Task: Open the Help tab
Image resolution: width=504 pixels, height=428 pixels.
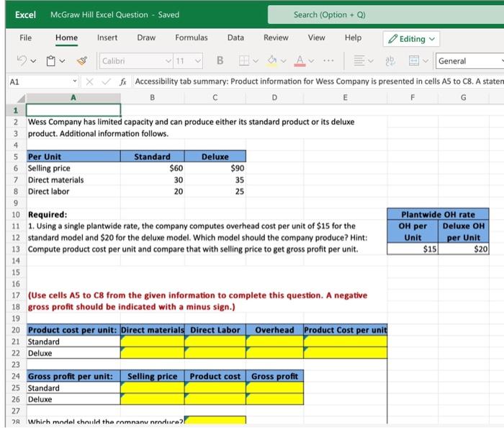Action: pyautogui.click(x=353, y=38)
